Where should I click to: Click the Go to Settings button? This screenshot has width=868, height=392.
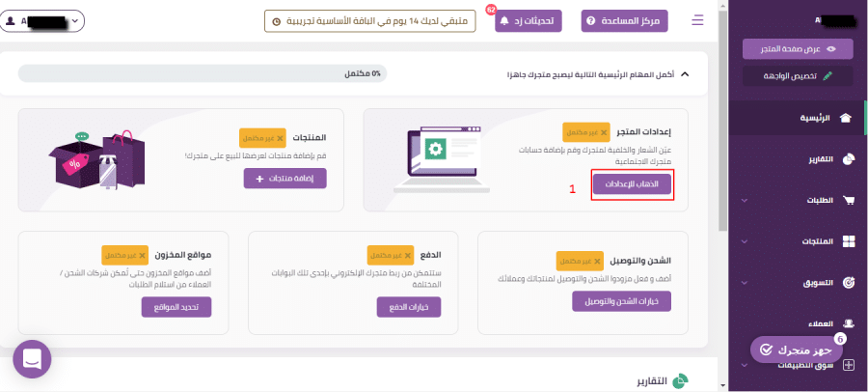[632, 184]
